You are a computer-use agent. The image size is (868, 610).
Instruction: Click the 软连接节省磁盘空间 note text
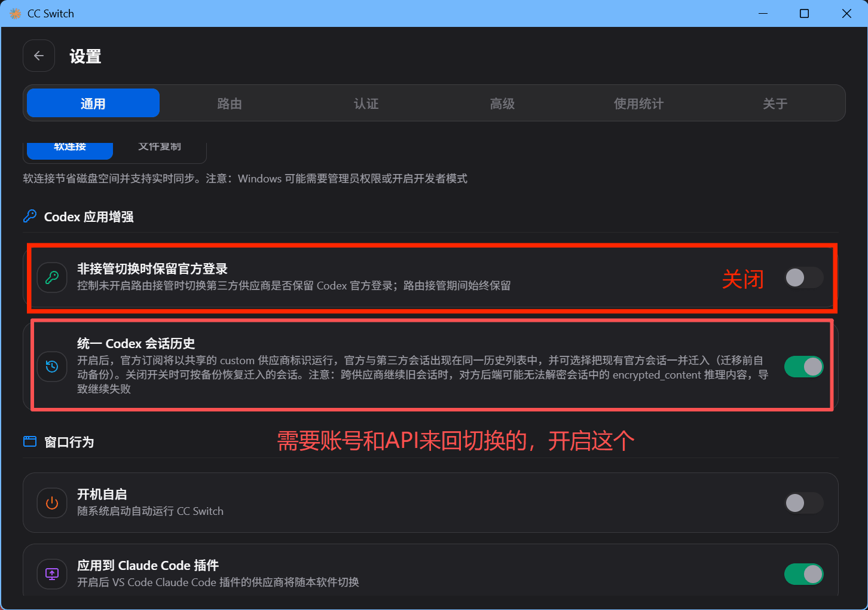point(245,178)
